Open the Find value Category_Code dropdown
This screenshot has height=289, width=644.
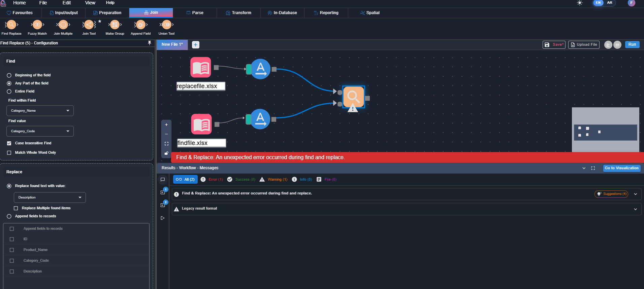click(40, 131)
